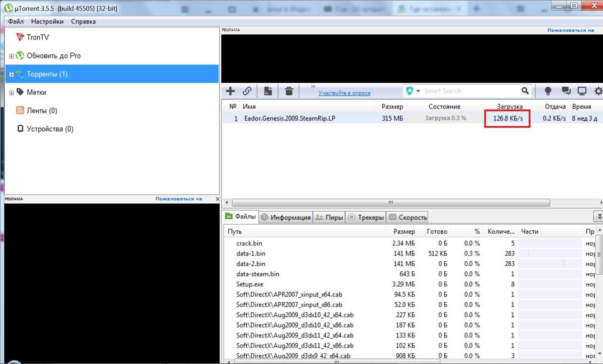Viewport: 603px width, 364px height.
Task: Open the Настройки menu
Action: click(47, 22)
